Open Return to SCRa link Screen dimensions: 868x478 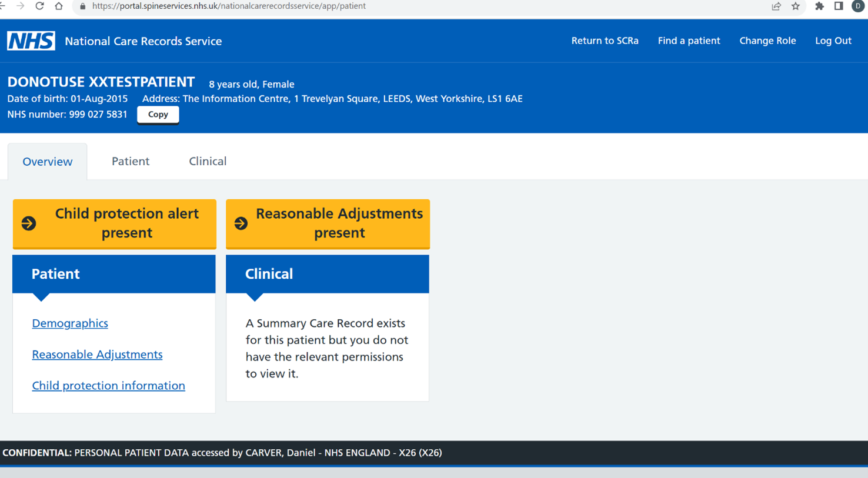[x=605, y=41]
